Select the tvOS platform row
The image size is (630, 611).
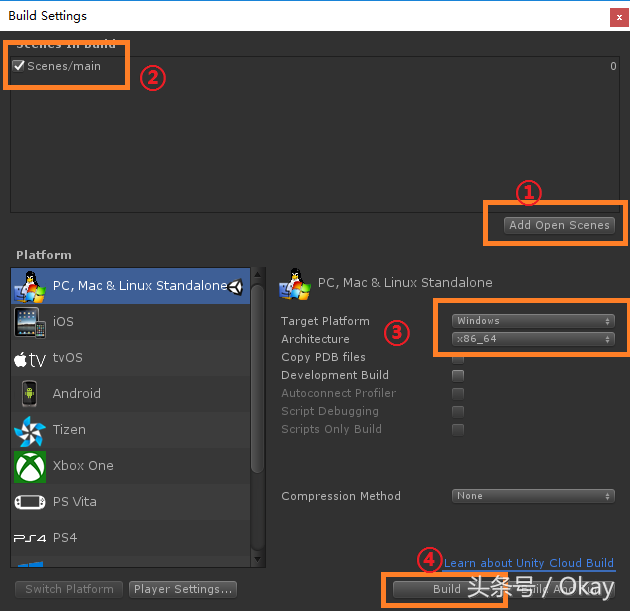(x=131, y=358)
